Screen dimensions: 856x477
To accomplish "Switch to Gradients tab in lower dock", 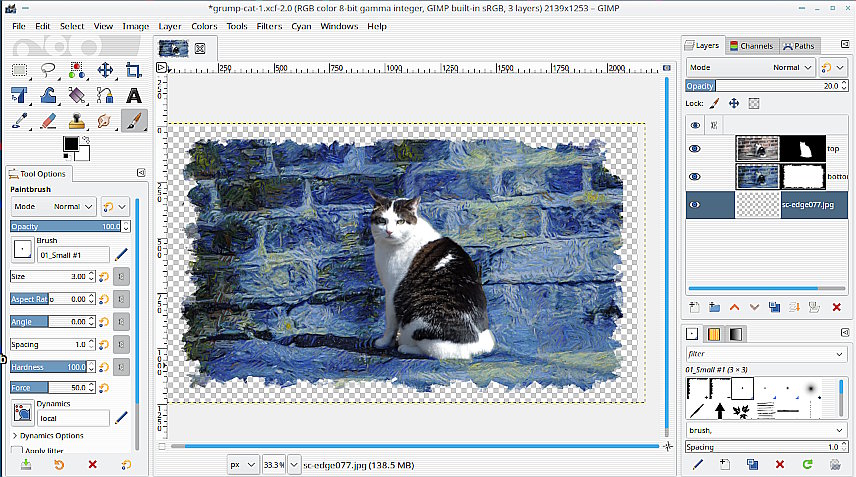I will pyautogui.click(x=735, y=333).
